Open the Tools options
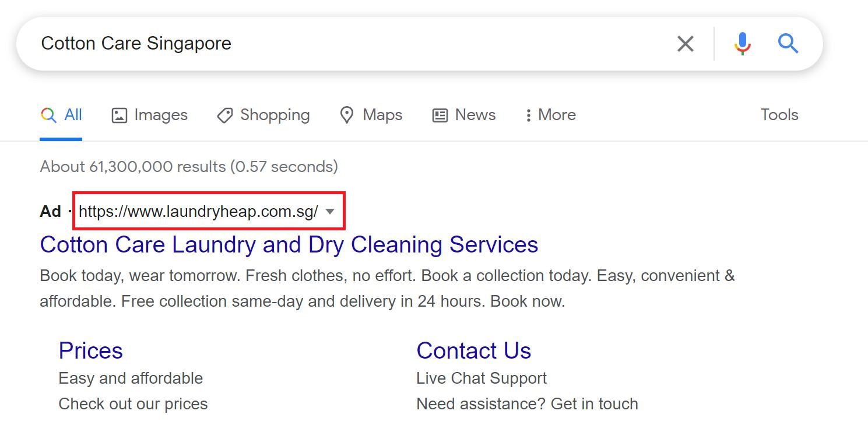Screen dimensions: 868x428 [x=779, y=115]
